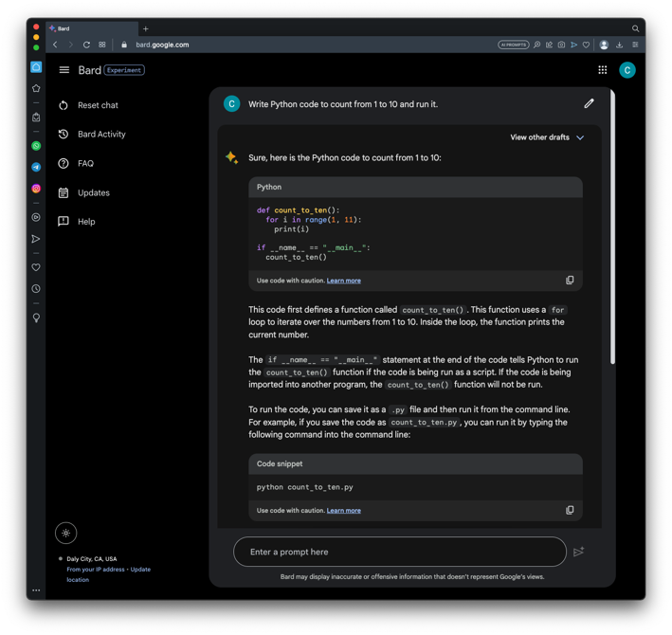Select the Reset chat label
This screenshot has width=672, height=635.
99,105
